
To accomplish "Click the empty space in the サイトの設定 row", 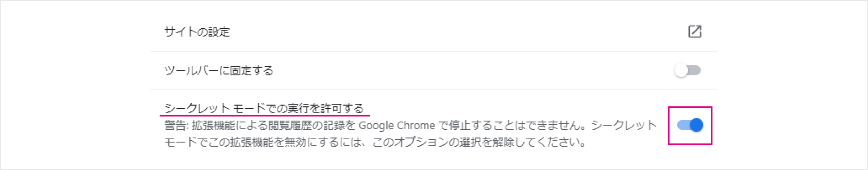I will click(x=456, y=32).
